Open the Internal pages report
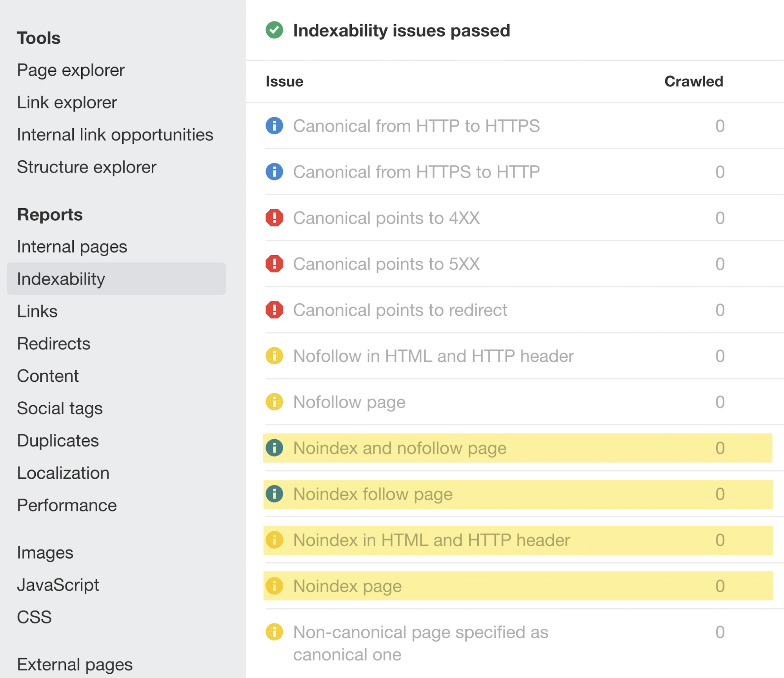Screen dimensions: 784x678 tap(72, 247)
